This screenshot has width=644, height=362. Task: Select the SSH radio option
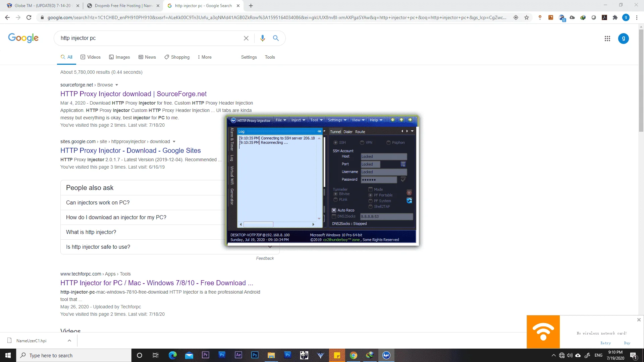339,142
